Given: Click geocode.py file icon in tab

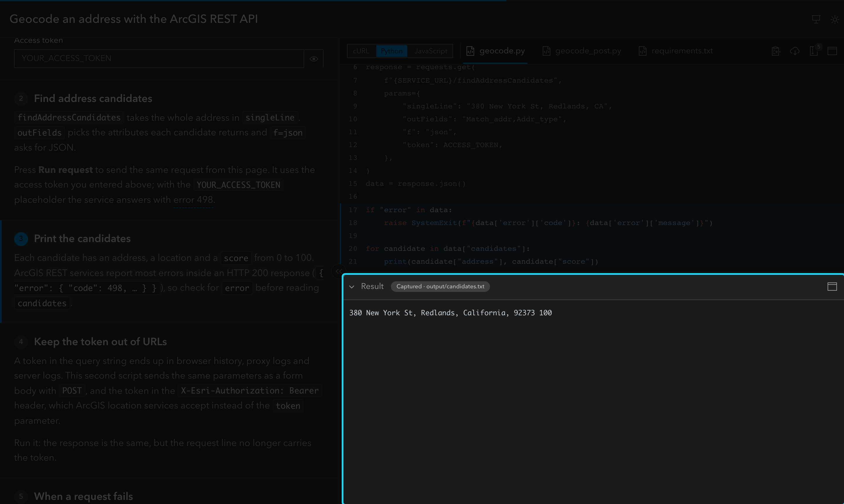Looking at the screenshot, I should pyautogui.click(x=470, y=51).
